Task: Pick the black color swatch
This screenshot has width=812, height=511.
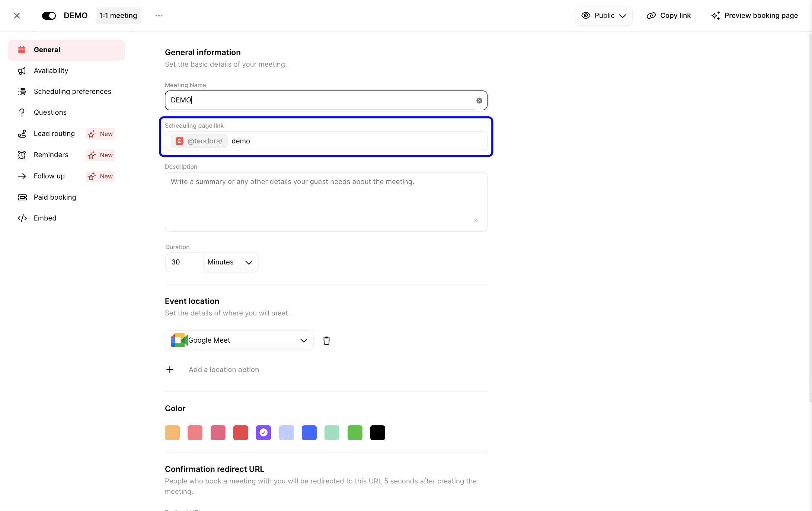Action: click(x=377, y=432)
